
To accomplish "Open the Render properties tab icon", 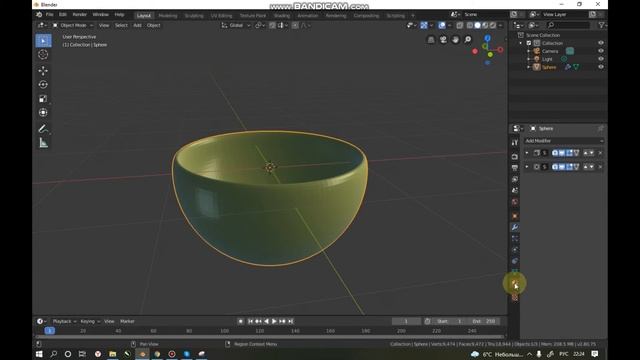I will 515,156.
